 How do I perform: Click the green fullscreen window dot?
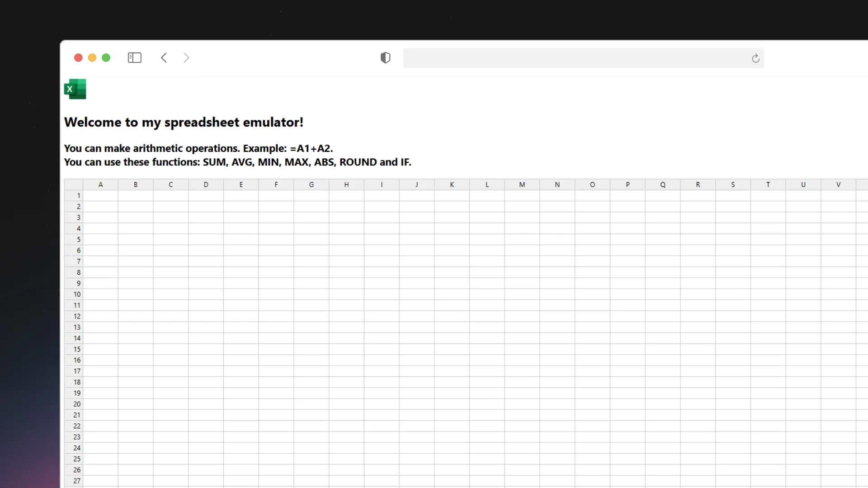(x=106, y=58)
